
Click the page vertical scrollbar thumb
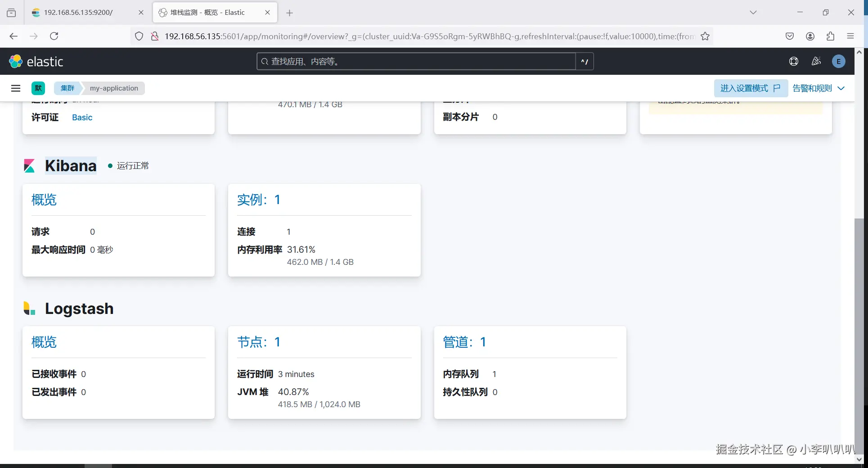[x=859, y=336]
